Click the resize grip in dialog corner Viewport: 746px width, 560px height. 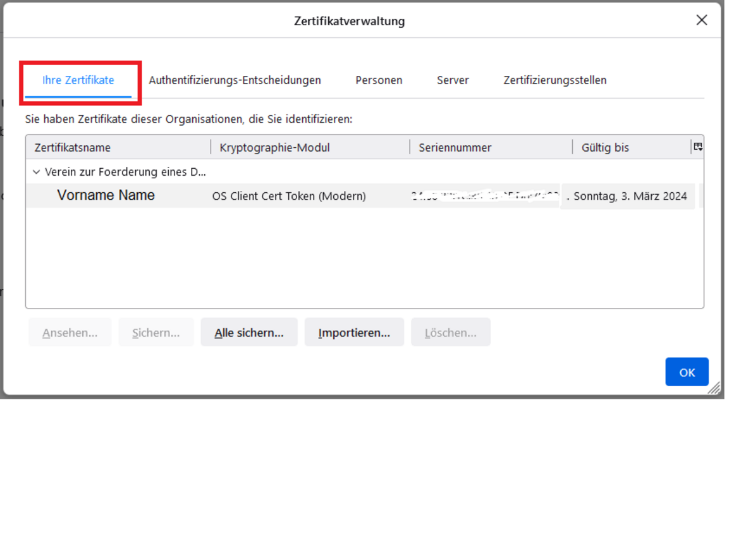(714, 387)
